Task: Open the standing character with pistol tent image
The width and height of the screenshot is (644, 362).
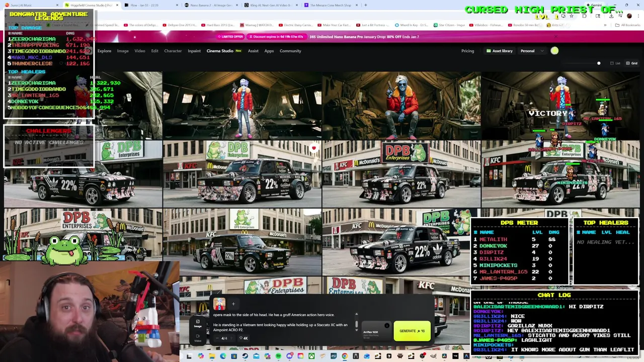Action: pos(243,105)
